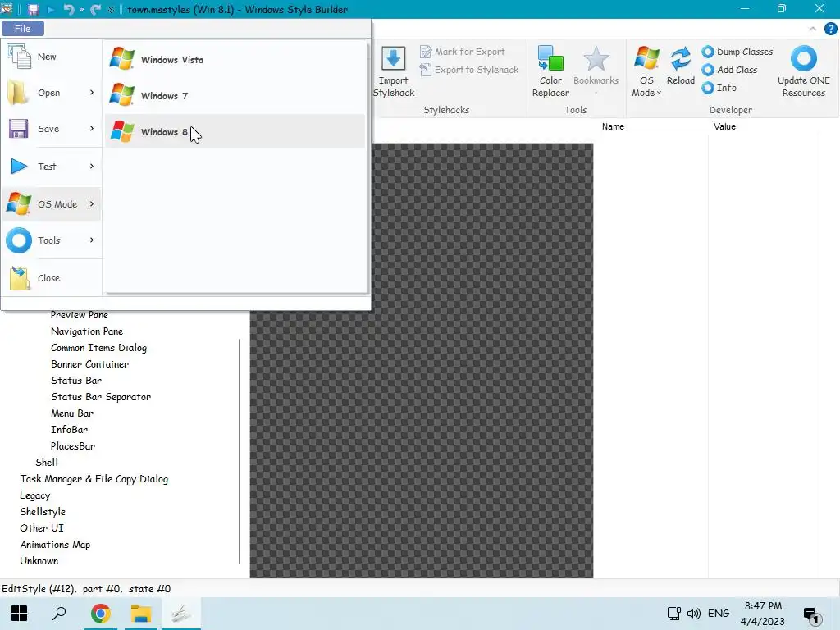This screenshot has height=630, width=840.
Task: Click the volume icon in system tray
Action: [x=694, y=614]
